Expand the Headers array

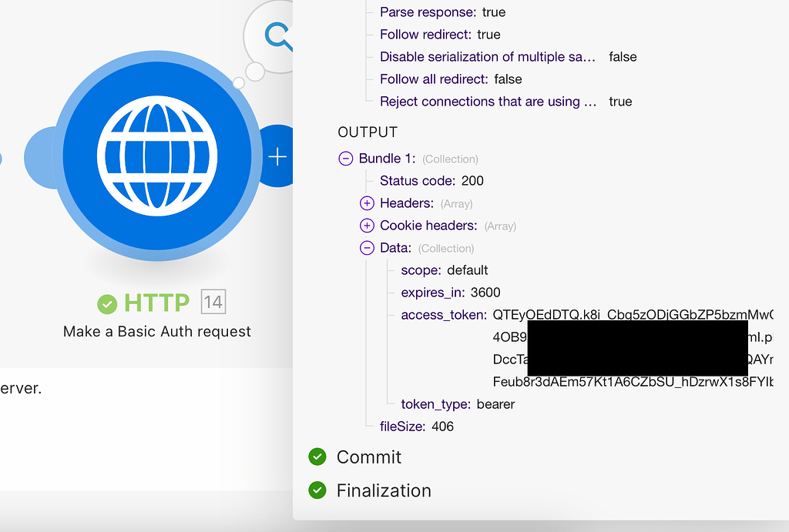368,203
